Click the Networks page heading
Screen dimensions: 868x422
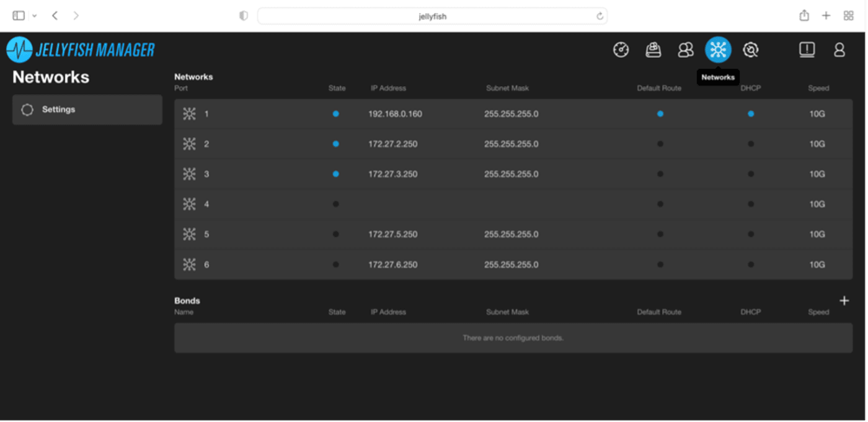pos(51,78)
